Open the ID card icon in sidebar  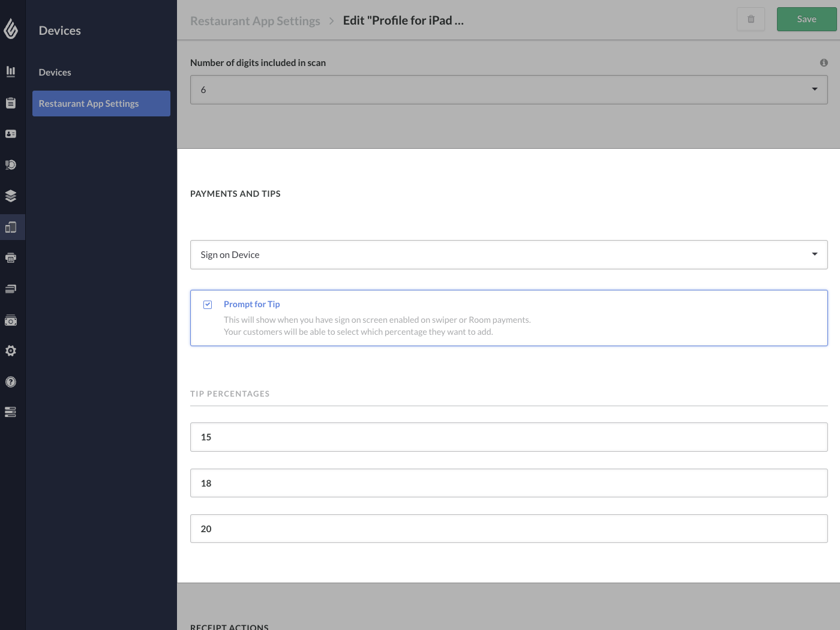pos(11,134)
